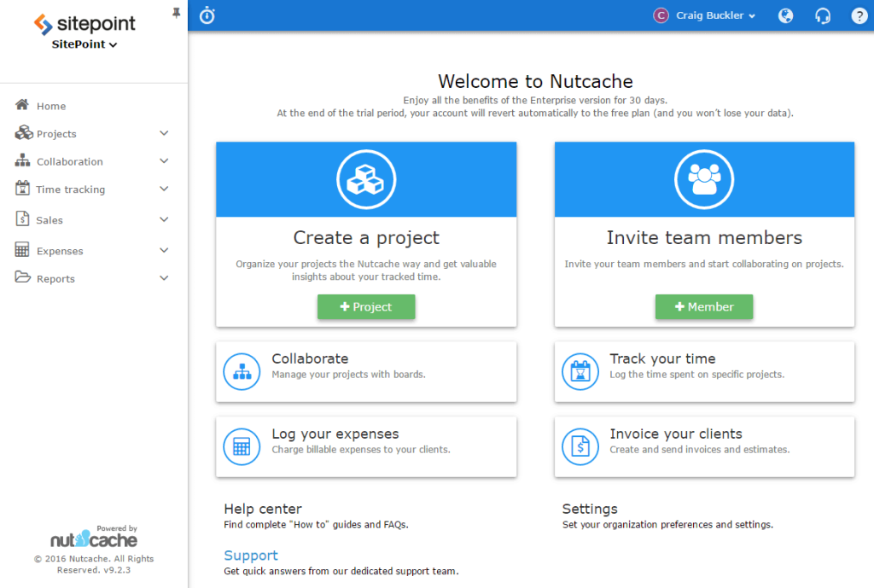Click the Invoice your clients dollar icon

(580, 446)
